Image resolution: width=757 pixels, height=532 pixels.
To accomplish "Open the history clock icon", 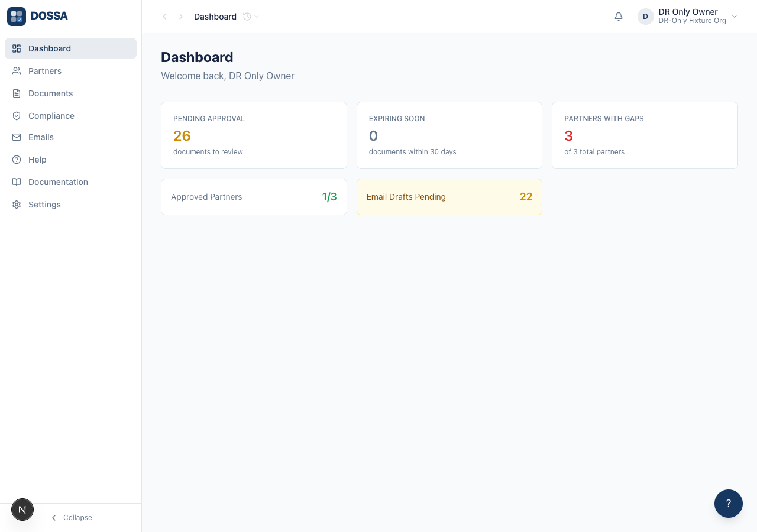I will click(247, 17).
